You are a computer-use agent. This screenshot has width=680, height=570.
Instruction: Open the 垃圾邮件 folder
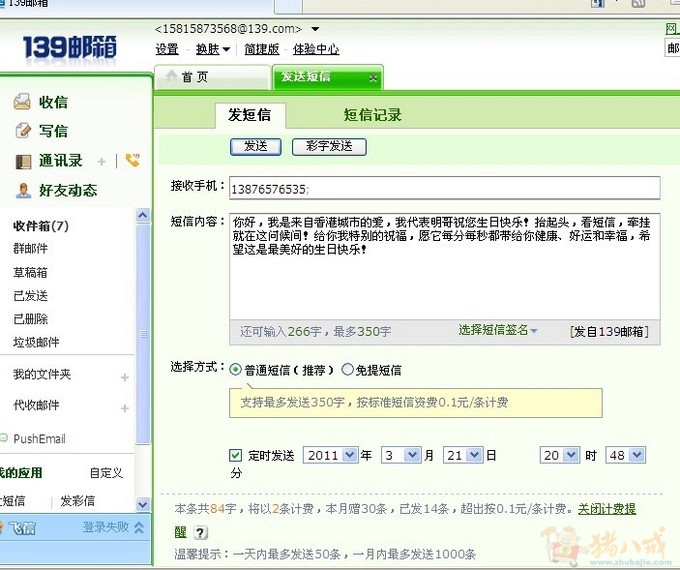tap(36, 342)
